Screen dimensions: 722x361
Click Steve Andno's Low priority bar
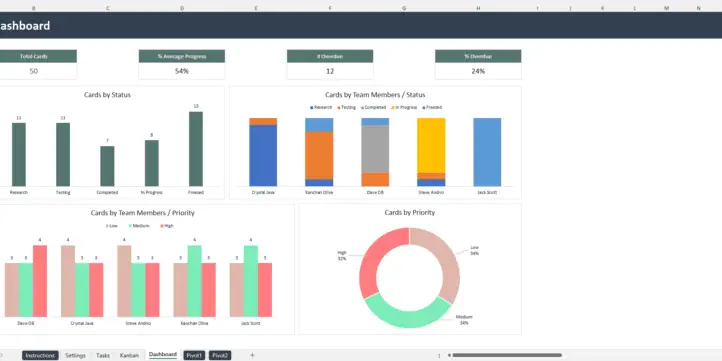click(124, 281)
